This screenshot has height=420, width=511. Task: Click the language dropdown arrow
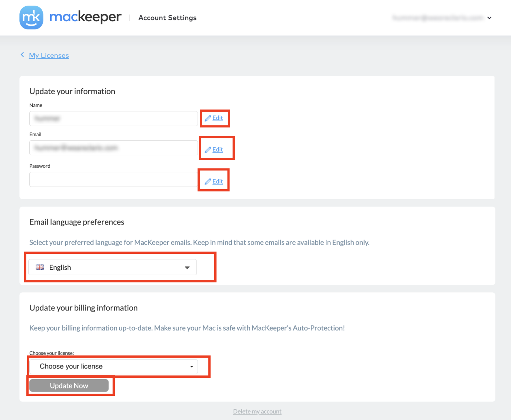click(x=187, y=268)
